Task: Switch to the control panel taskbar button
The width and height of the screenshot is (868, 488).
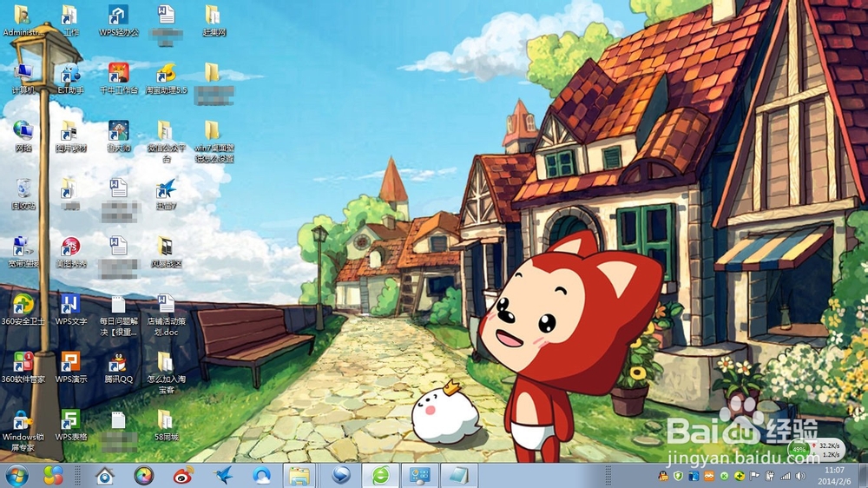Action: point(419,476)
